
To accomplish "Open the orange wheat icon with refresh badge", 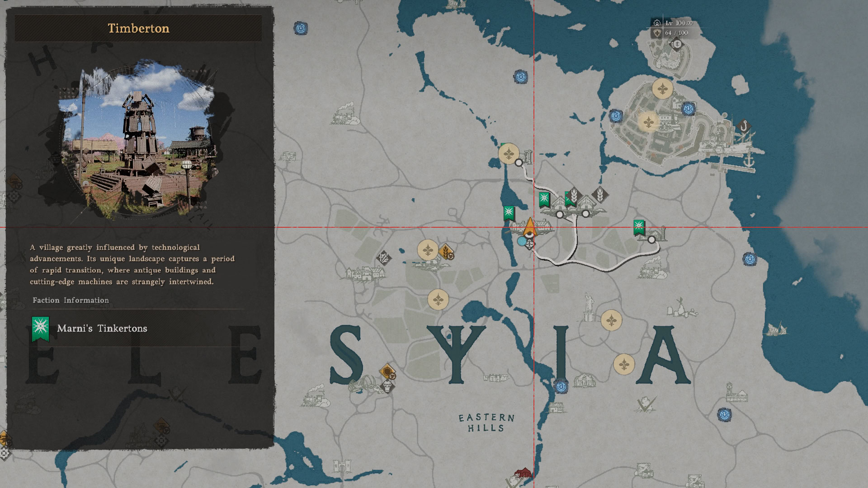I will [447, 253].
